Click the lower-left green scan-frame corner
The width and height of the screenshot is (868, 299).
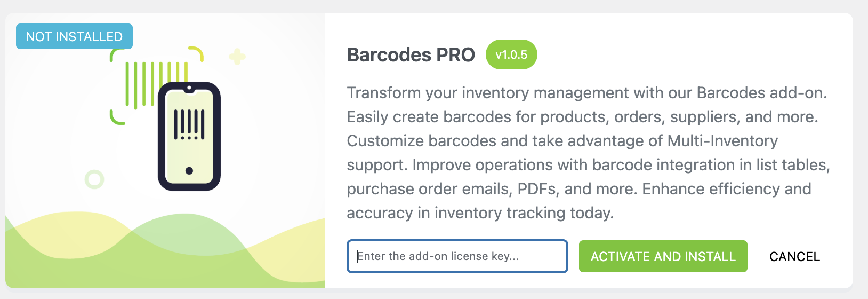point(117,117)
